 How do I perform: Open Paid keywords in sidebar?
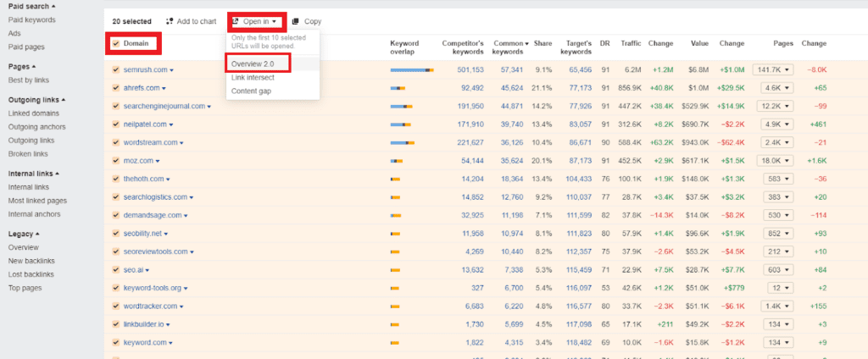point(31,20)
